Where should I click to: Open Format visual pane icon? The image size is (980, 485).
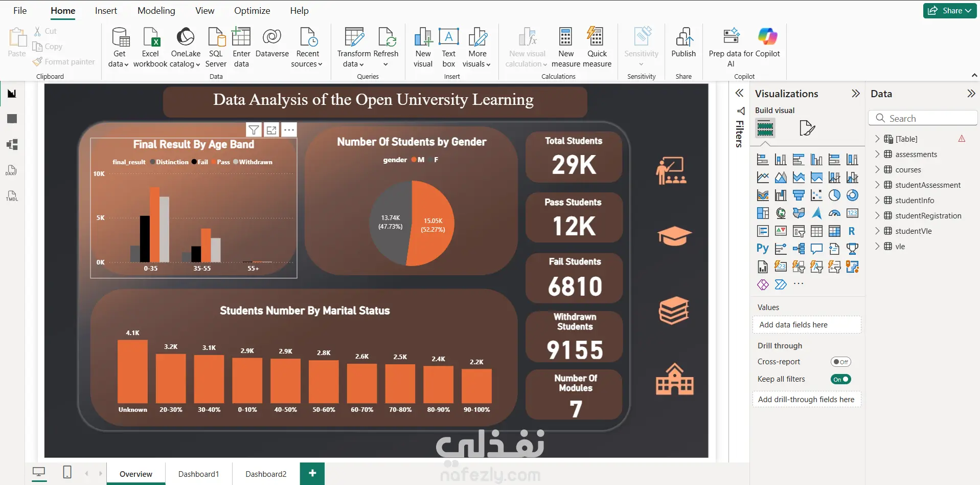coord(807,128)
